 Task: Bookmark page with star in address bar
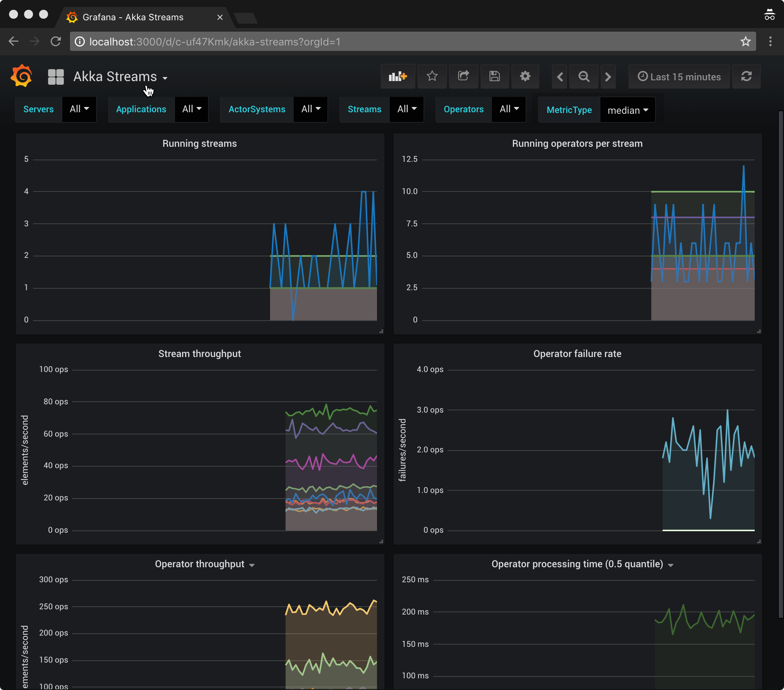[745, 41]
